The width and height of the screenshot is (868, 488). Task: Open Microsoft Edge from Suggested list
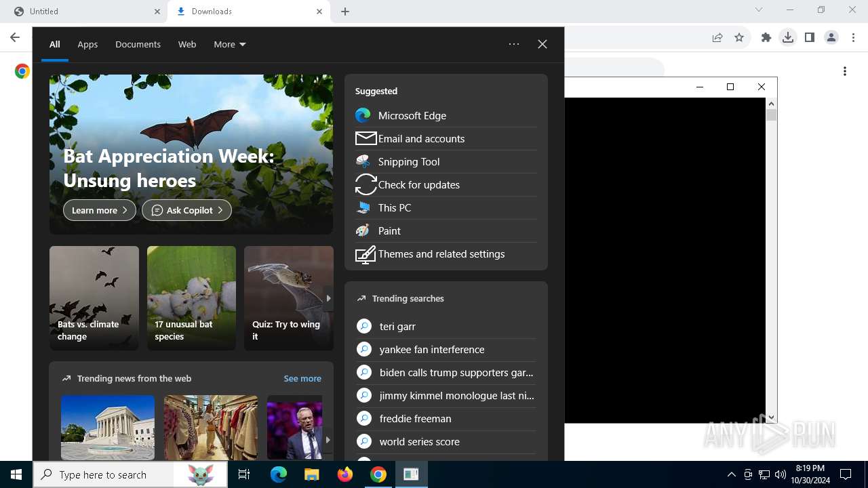446,115
